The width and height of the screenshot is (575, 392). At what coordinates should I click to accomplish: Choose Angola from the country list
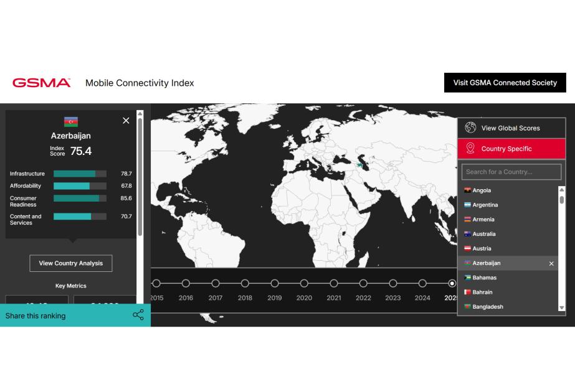pos(508,190)
